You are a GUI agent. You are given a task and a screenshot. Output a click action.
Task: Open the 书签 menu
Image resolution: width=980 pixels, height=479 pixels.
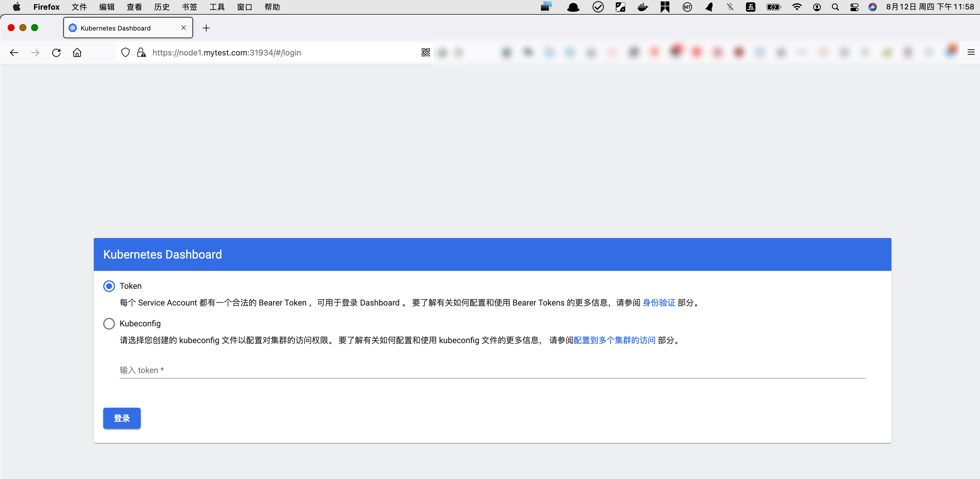189,7
